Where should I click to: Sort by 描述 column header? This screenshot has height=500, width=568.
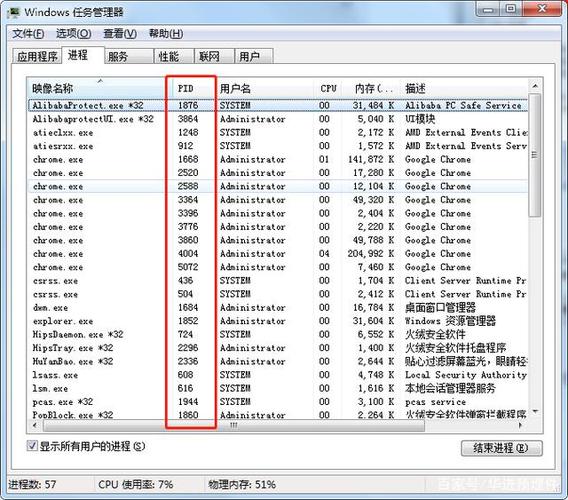click(464, 88)
